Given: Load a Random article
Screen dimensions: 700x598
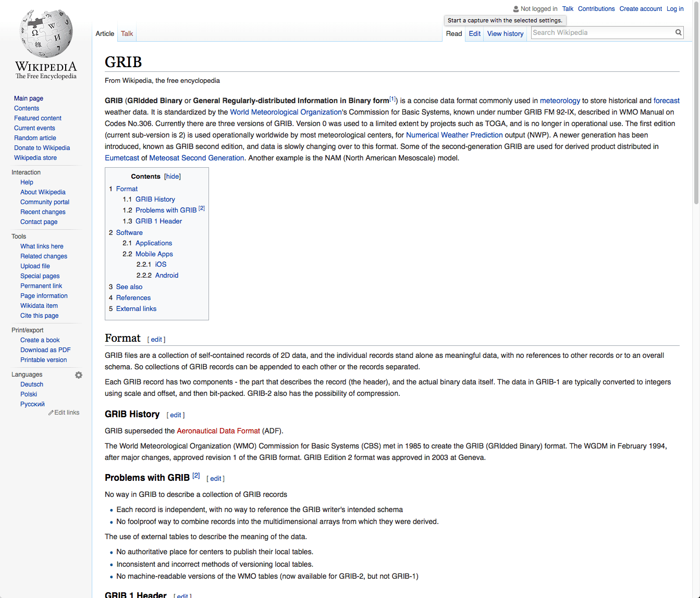Looking at the screenshot, I should [35, 138].
